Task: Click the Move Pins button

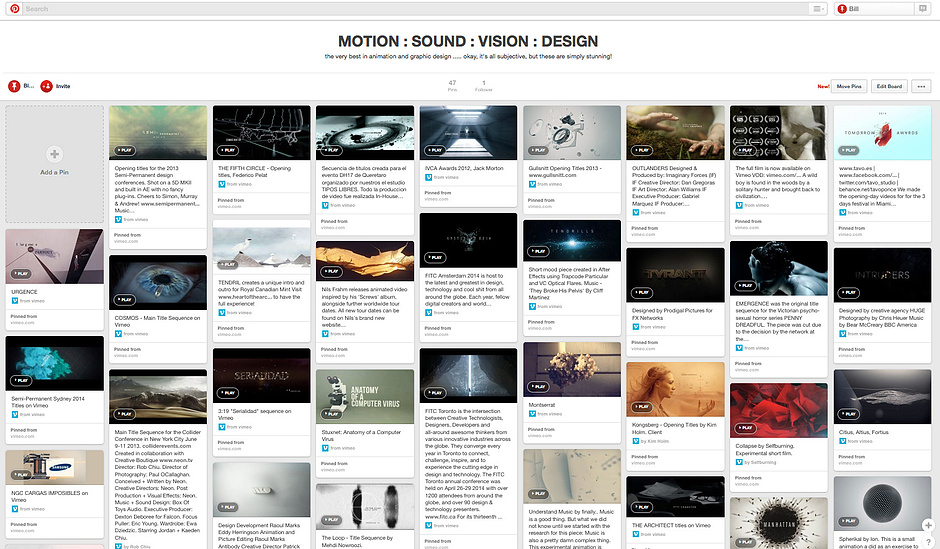Action: tap(848, 86)
